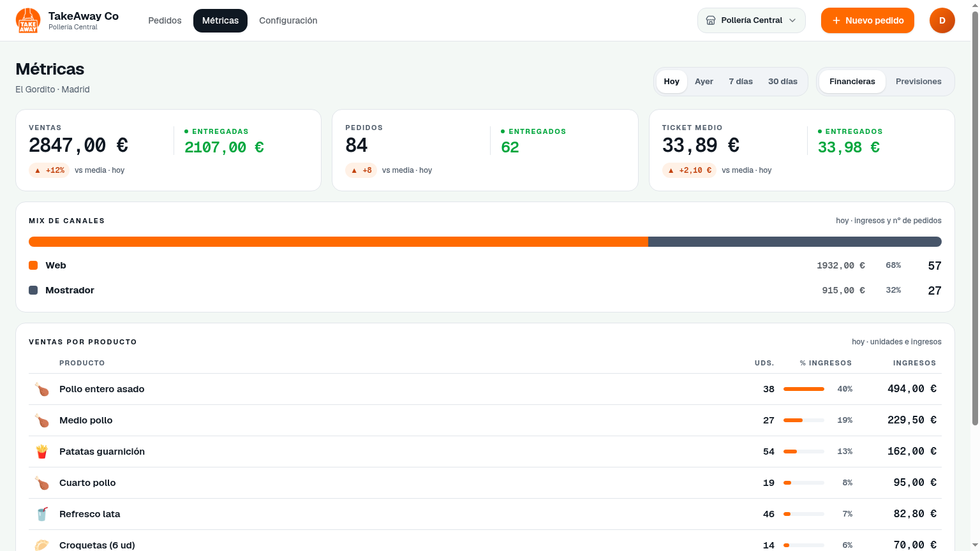Screen dimensions: 980x551
Task: Click the Croquetas product icon
Action: click(x=42, y=545)
